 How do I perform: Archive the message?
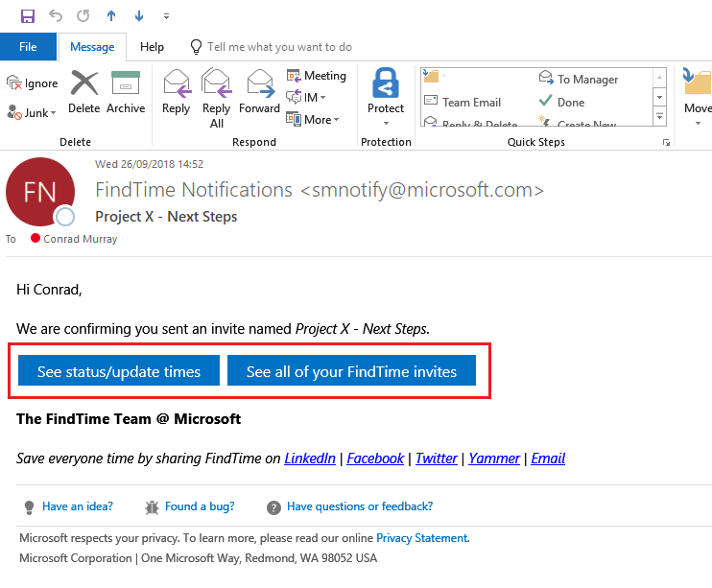pos(126,92)
